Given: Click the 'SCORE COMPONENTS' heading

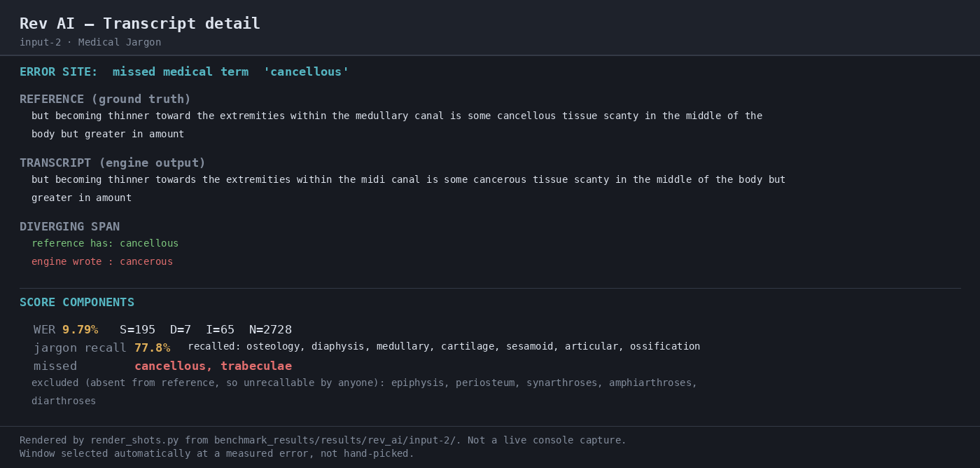Looking at the screenshot, I should (77, 303).
